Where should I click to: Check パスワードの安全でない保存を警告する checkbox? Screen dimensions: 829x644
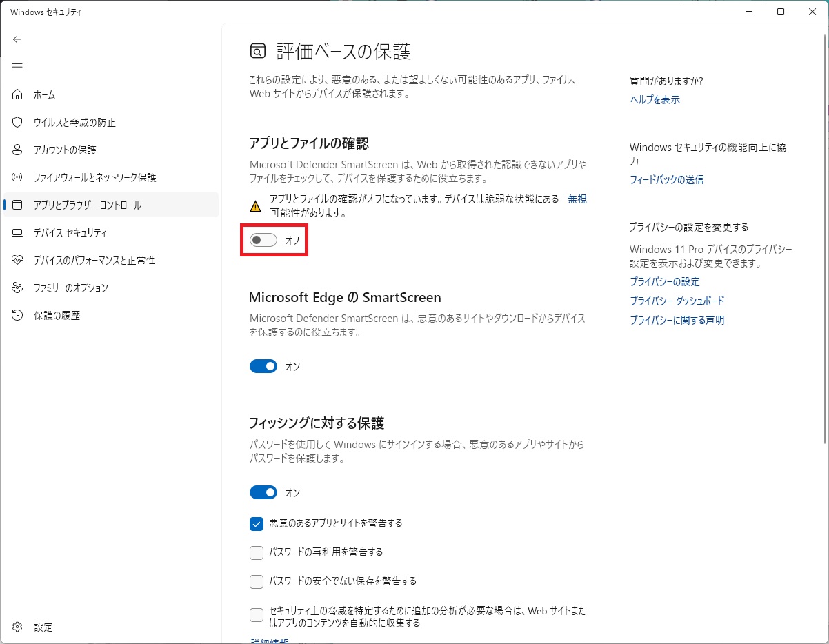point(257,581)
